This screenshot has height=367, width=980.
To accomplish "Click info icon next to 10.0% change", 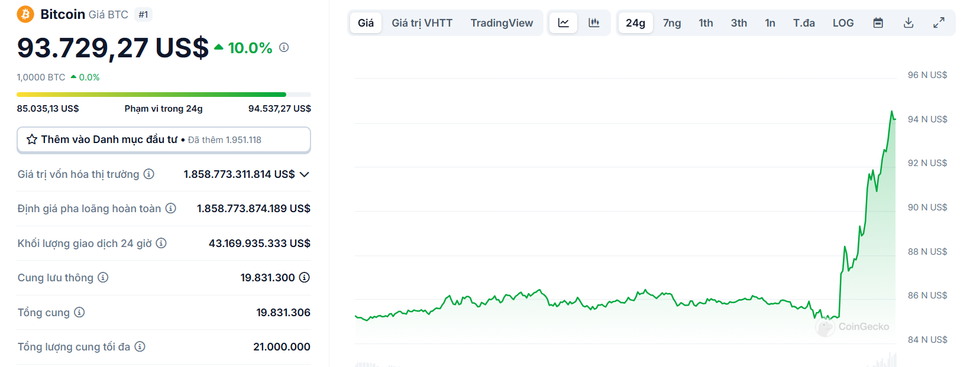I will click(284, 47).
